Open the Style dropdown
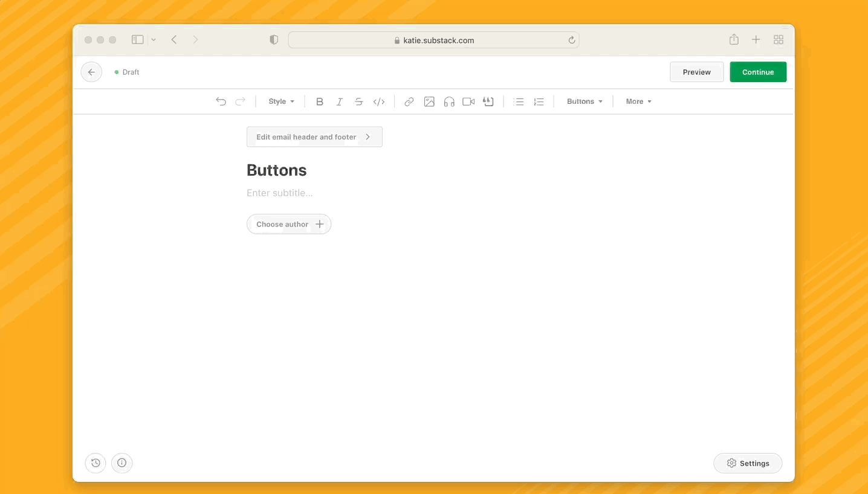This screenshot has height=494, width=868. 280,101
